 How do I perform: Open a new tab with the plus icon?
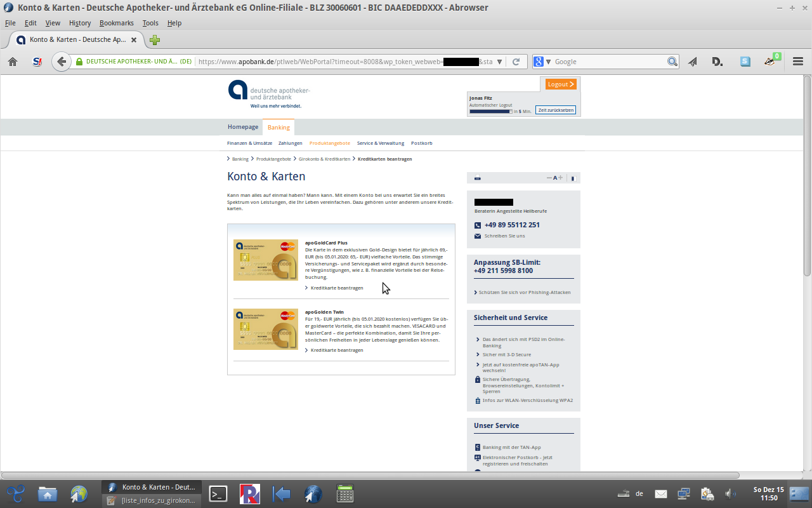tap(155, 40)
